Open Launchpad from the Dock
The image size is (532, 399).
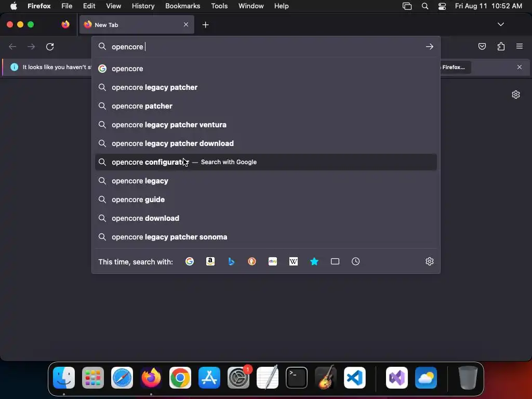93,378
